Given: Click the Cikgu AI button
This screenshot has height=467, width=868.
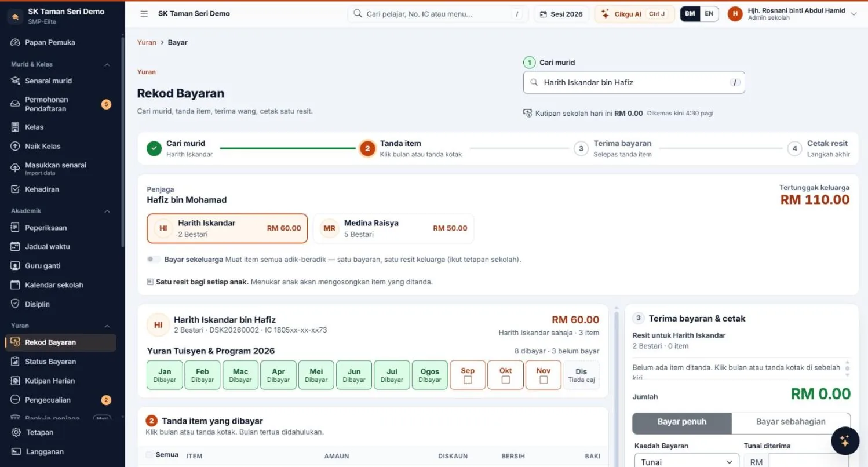Looking at the screenshot, I should click(x=634, y=14).
